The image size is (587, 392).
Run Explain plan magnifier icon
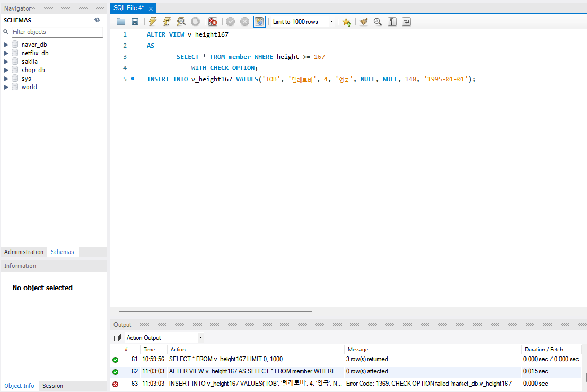[x=181, y=21]
